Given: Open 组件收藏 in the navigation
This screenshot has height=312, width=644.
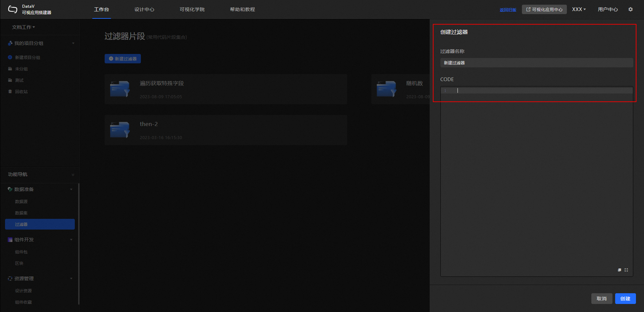Looking at the screenshot, I should [23, 302].
